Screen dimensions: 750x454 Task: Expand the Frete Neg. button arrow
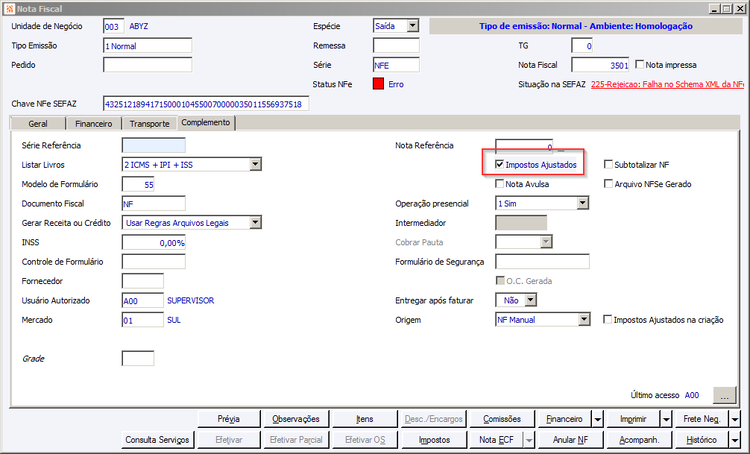click(x=735, y=420)
